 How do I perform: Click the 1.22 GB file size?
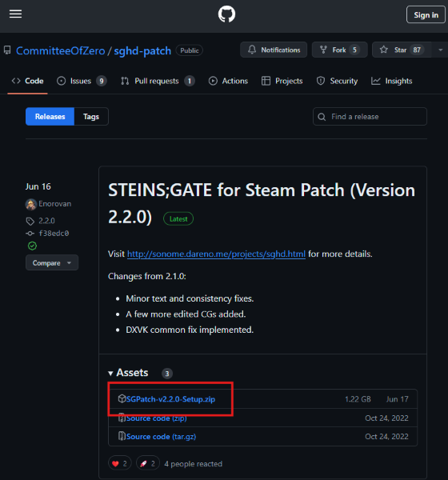click(x=358, y=399)
